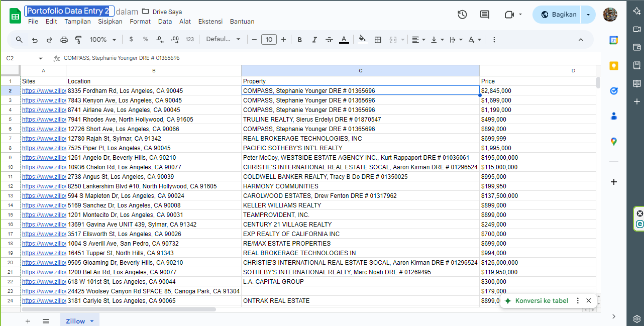Click the font size field
Viewport: 644px width, 326px height.
tap(269, 39)
